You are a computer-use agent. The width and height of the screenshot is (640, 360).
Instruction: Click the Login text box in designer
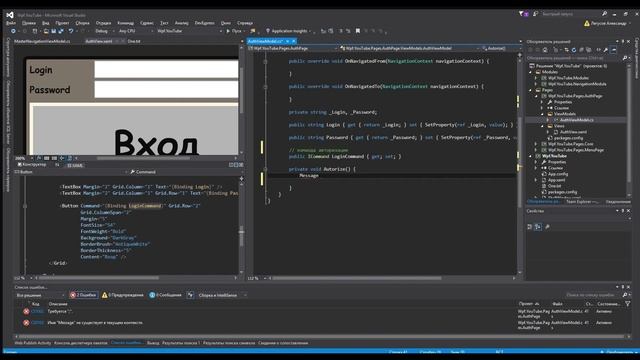[166, 69]
